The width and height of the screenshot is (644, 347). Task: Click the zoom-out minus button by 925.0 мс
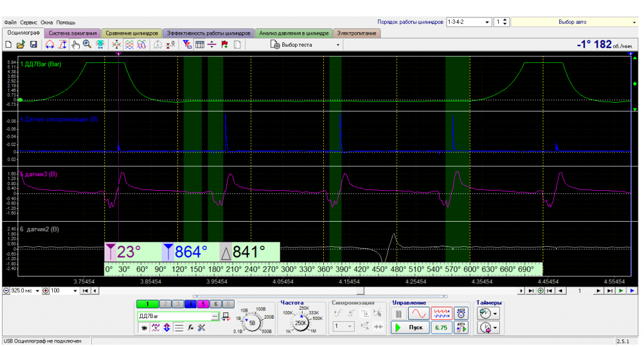(x=6, y=291)
